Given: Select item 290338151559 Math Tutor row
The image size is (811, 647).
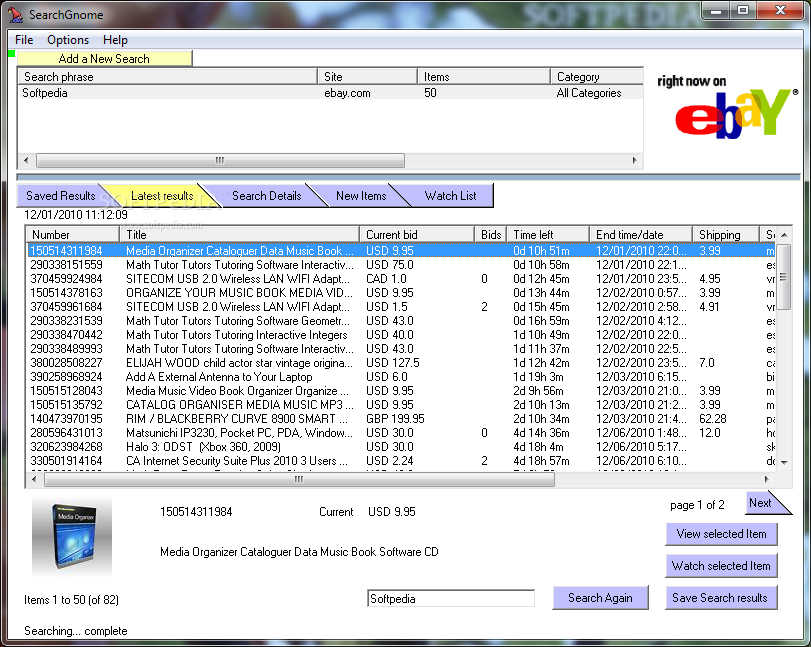Looking at the screenshot, I should [x=401, y=265].
